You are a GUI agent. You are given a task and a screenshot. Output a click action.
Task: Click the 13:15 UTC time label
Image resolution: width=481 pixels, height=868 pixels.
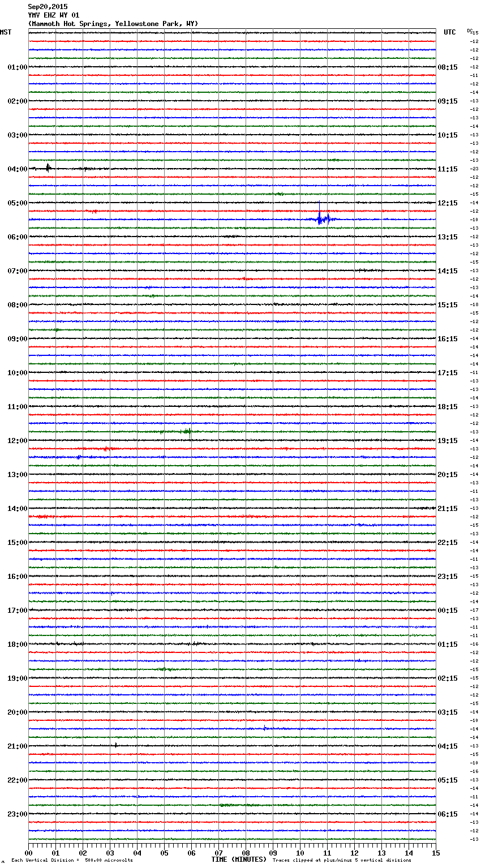pos(448,237)
